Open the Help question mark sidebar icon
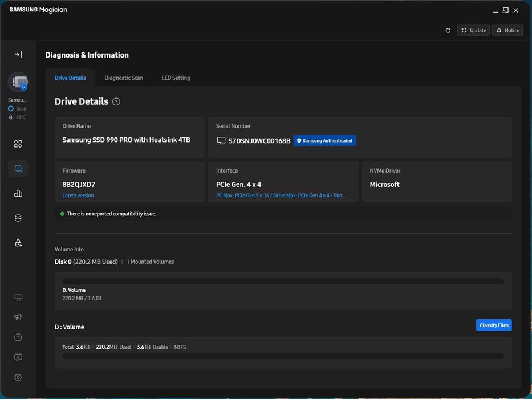This screenshot has height=399, width=532. (x=18, y=337)
